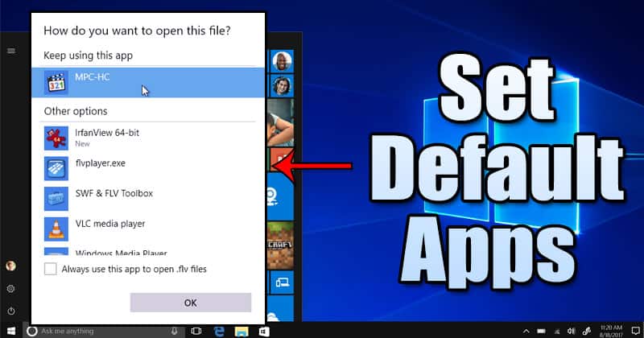Screen dimensions: 644x338
Task: Show hidden tray icons chevron
Action: (x=526, y=331)
